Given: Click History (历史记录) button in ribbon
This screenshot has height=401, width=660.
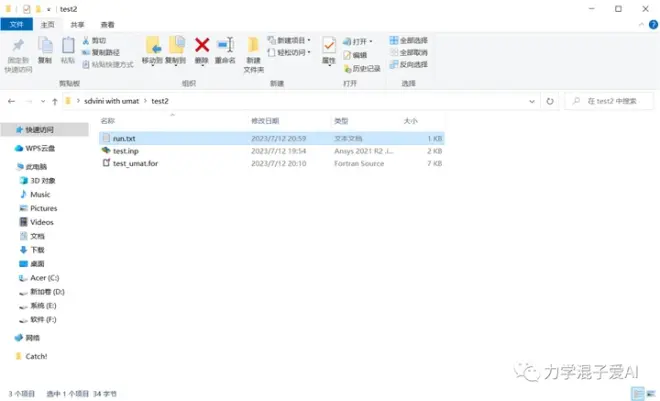Looking at the screenshot, I should click(365, 68).
